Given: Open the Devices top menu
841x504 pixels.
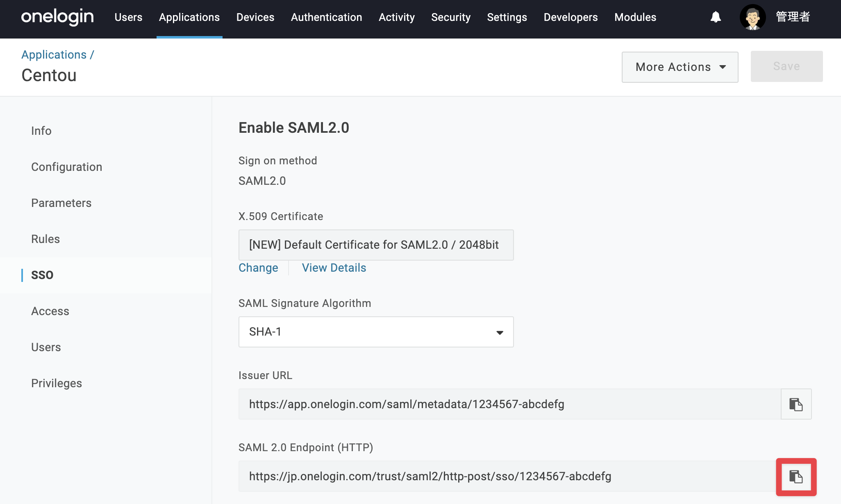Looking at the screenshot, I should [x=255, y=17].
